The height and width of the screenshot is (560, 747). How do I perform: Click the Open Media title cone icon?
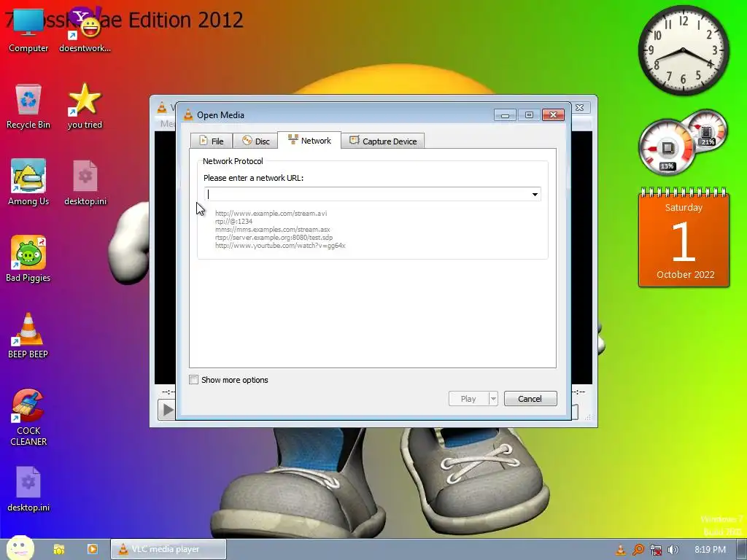(x=189, y=114)
